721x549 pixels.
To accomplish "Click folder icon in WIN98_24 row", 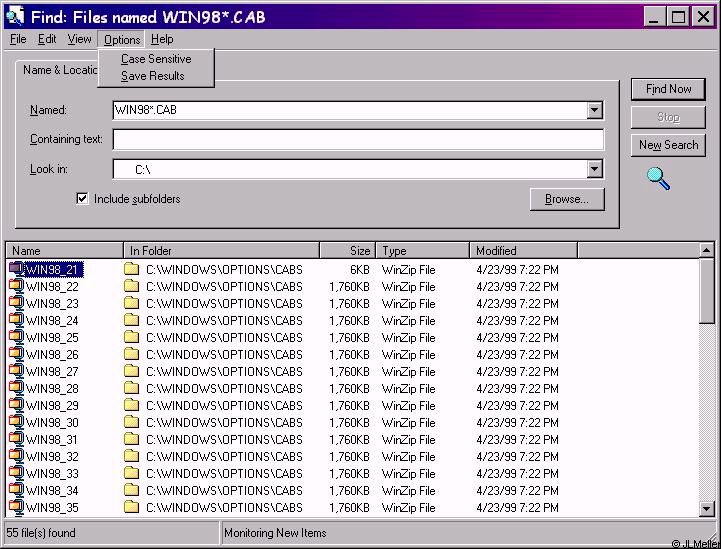I will point(132,320).
